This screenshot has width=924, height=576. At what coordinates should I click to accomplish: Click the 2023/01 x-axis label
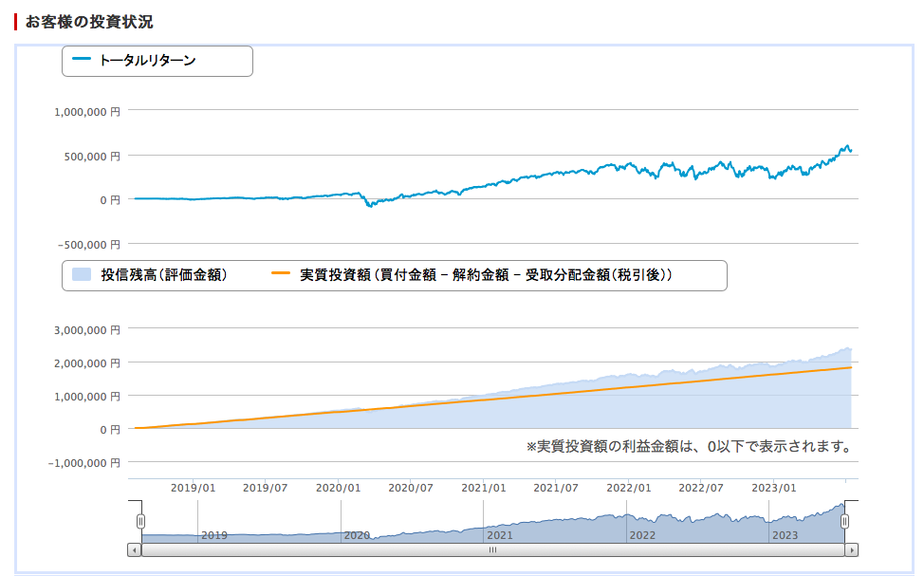point(774,488)
